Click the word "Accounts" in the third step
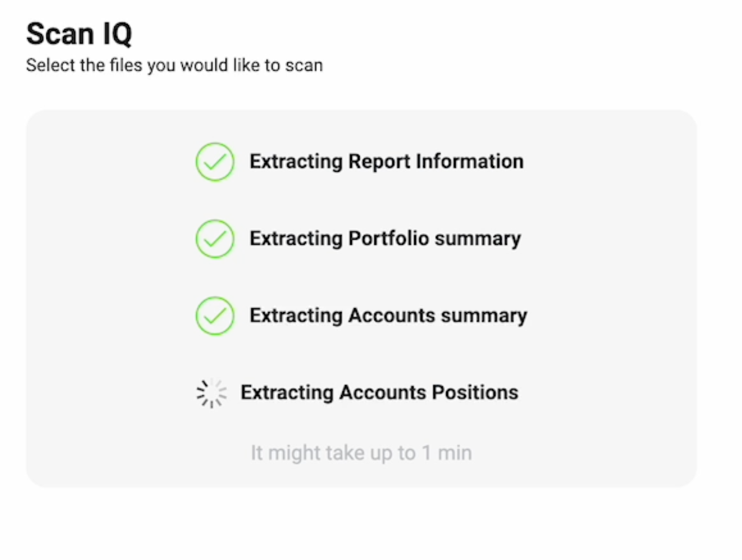 (x=392, y=316)
